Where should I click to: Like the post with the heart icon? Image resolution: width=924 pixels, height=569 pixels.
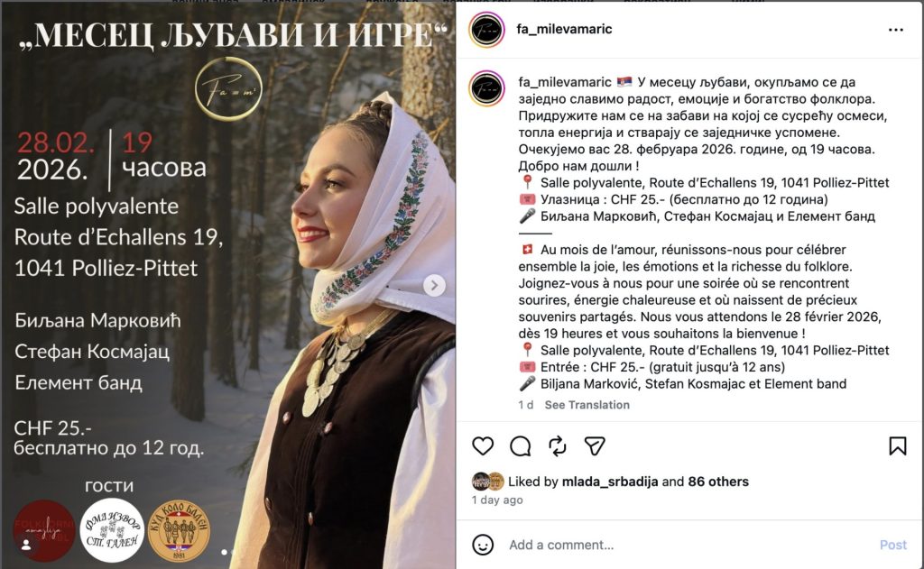point(483,445)
